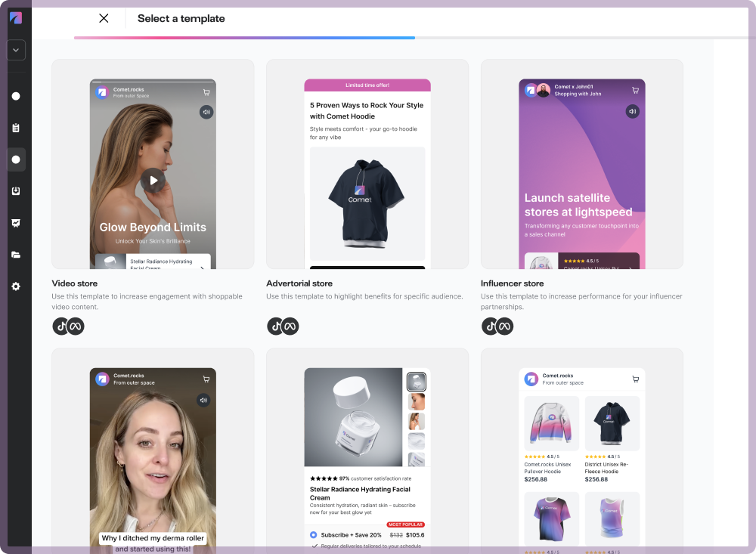
Task: Click TikTok icon under Advertorial store
Action: [276, 326]
